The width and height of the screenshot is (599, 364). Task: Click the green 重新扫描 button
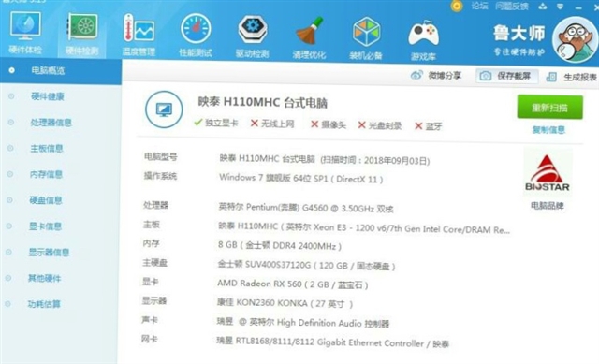[549, 108]
